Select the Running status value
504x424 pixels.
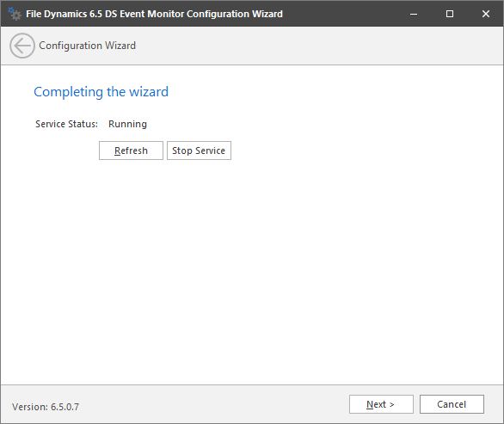point(127,124)
